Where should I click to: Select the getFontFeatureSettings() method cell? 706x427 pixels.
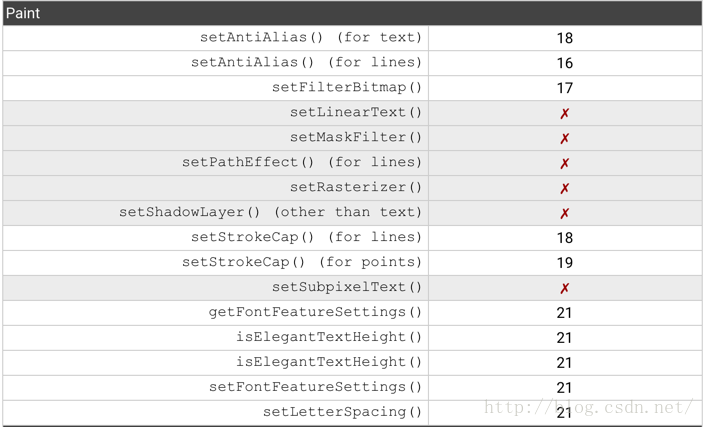coord(315,313)
